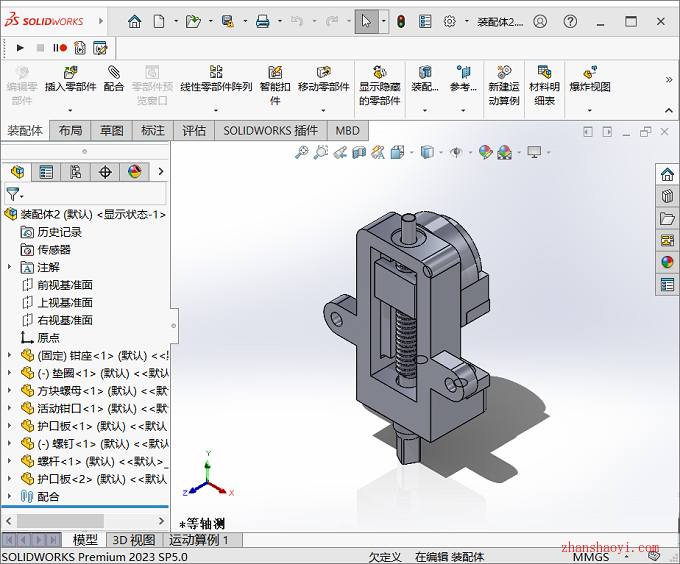Select the DisplayManager color ball tab icon

(x=134, y=172)
